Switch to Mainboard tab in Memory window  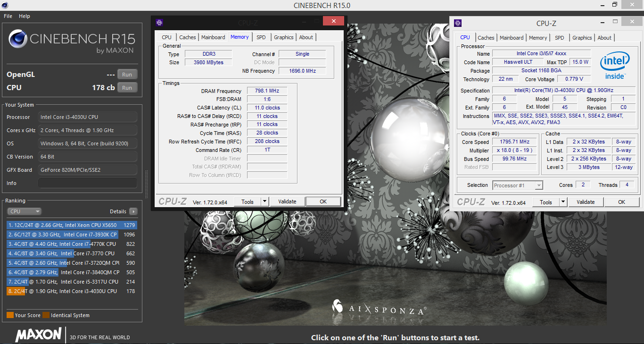213,37
